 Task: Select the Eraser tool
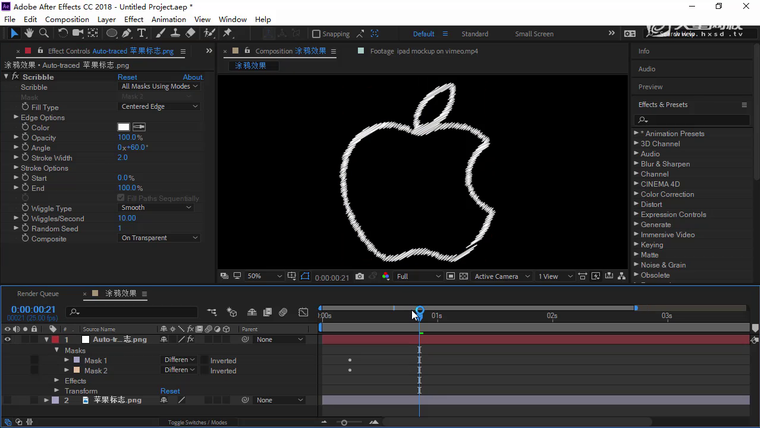click(x=190, y=33)
